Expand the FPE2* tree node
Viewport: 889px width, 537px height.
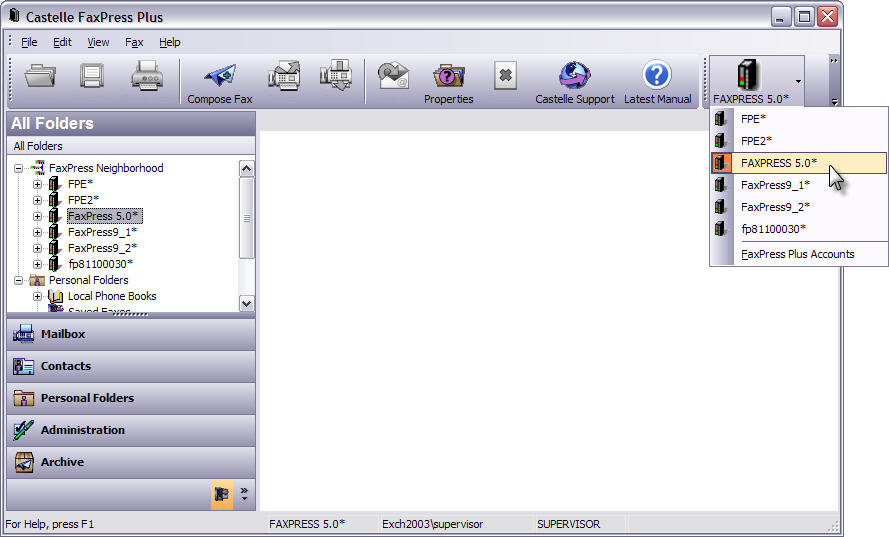coord(37,200)
